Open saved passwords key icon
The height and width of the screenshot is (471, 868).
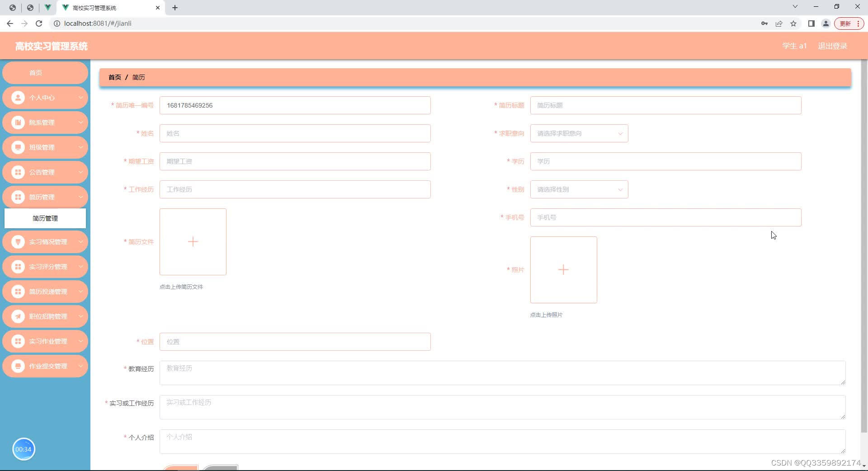[764, 24]
